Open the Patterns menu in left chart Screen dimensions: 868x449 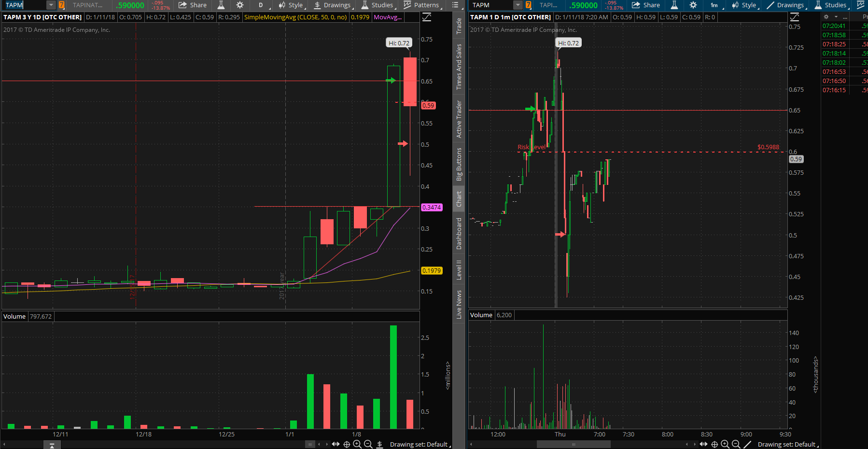(x=421, y=5)
